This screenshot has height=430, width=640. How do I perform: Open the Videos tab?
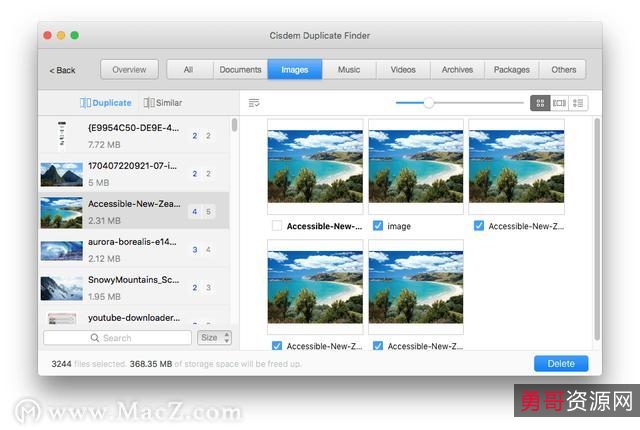click(x=403, y=70)
